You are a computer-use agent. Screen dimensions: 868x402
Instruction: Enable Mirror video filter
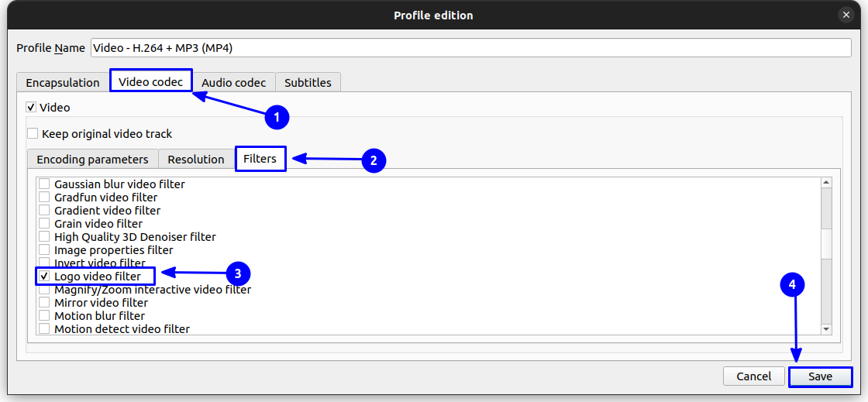(x=45, y=303)
